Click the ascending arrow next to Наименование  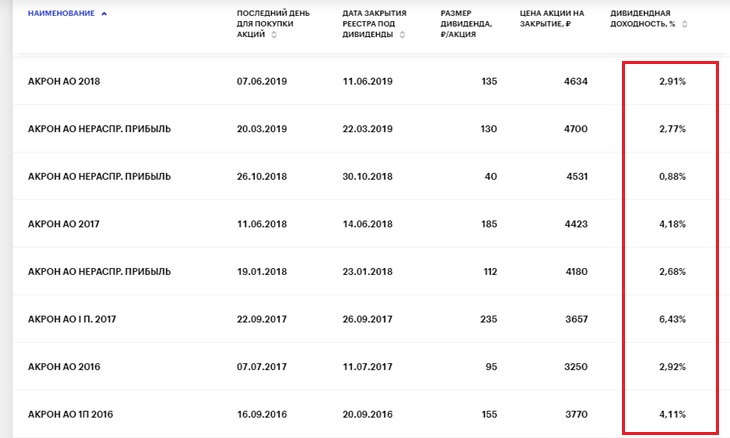(x=104, y=14)
